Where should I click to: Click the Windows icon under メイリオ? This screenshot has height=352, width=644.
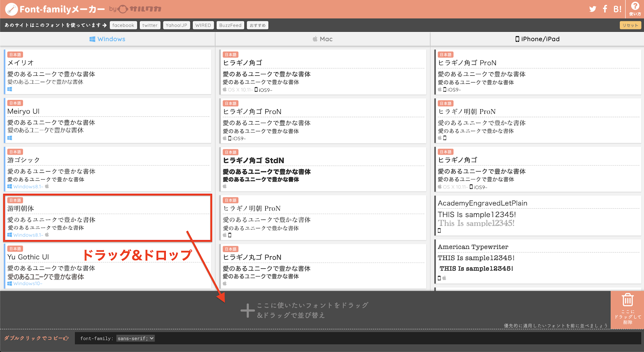coord(10,89)
